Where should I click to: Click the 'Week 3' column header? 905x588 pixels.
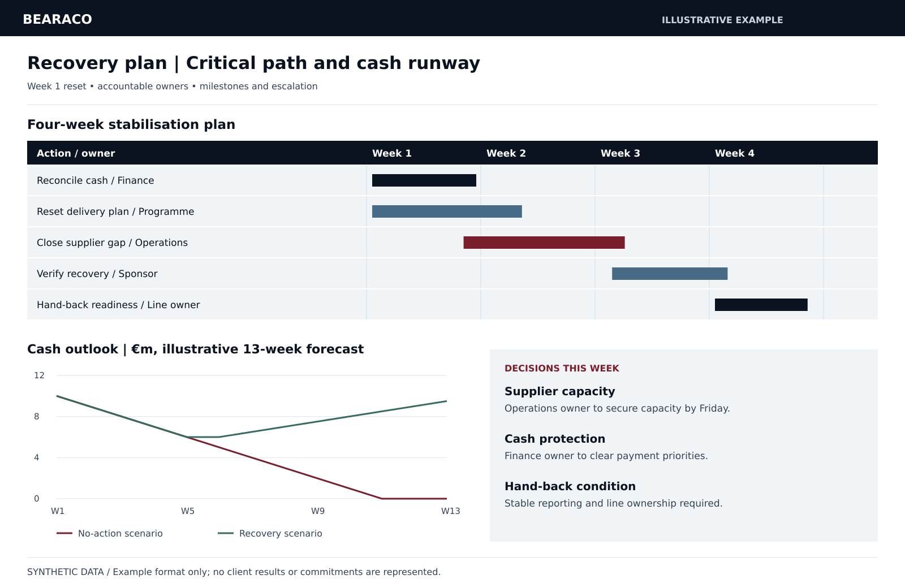pos(620,153)
